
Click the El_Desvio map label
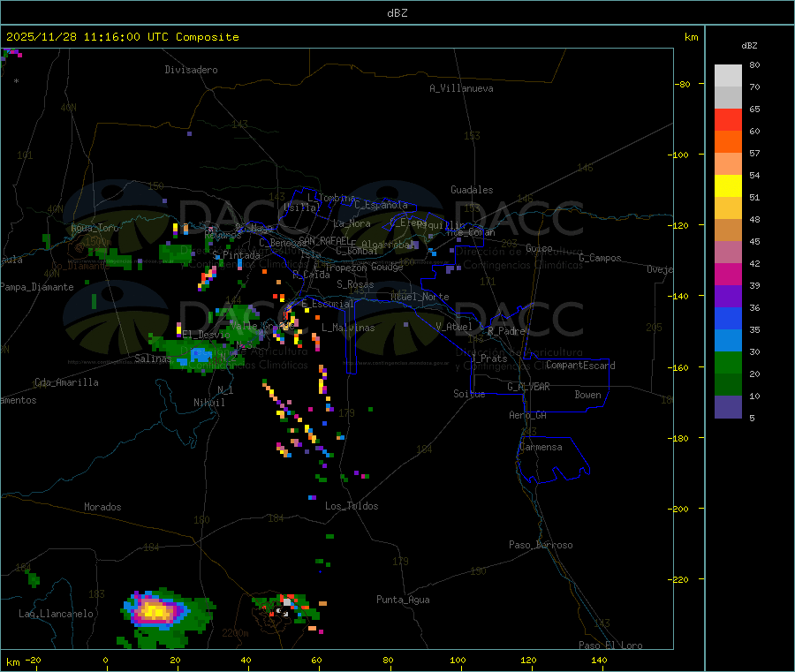pos(206,335)
